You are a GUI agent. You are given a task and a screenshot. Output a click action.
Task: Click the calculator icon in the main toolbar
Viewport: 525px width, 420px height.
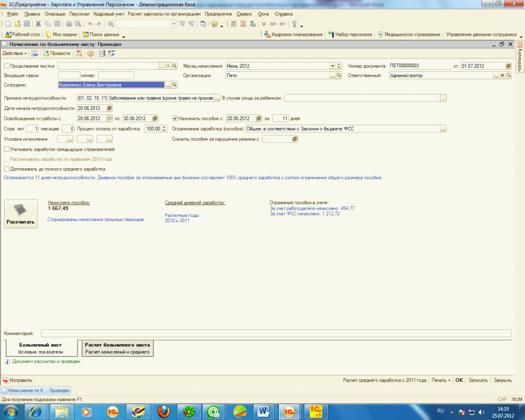tap(234, 24)
